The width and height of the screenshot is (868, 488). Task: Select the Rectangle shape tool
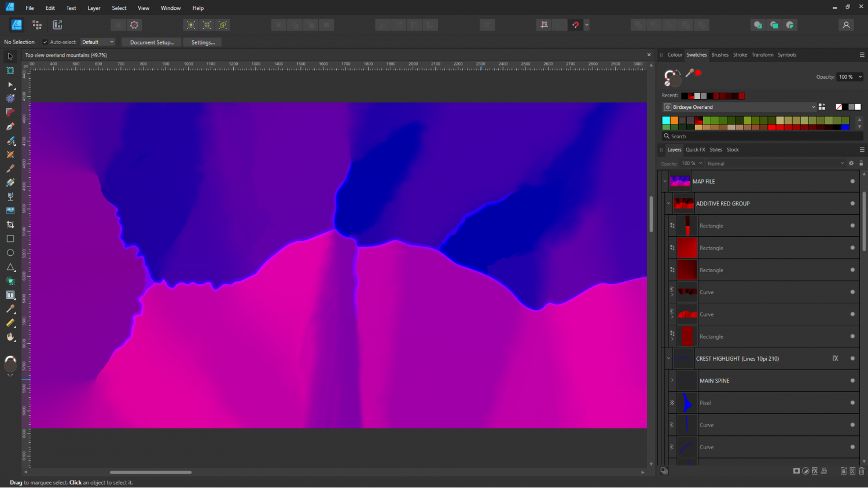[10, 239]
